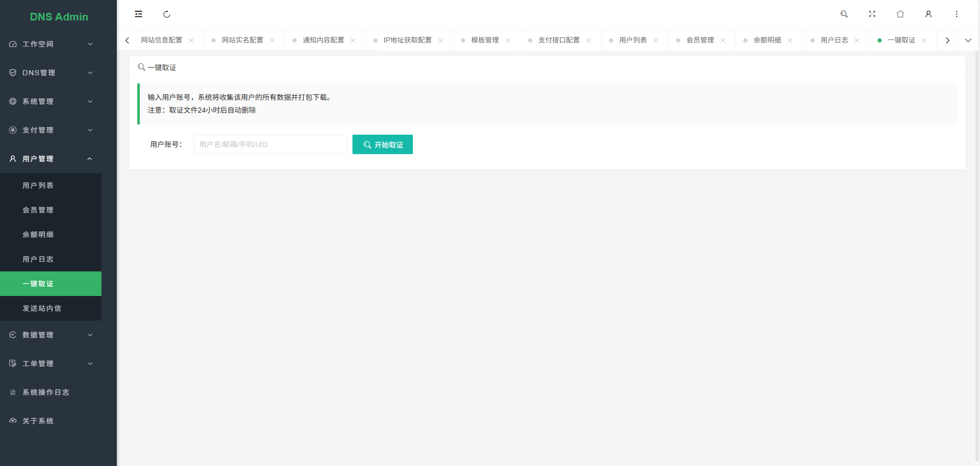980x466 pixels.
Task: Expand the 系统管理 sidebar section
Action: (x=51, y=101)
